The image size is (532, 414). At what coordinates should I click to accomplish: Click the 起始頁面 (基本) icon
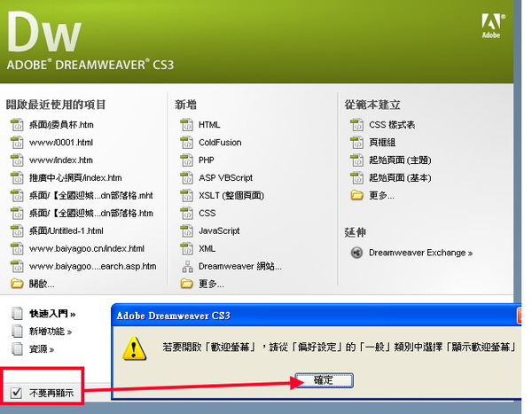(356, 178)
